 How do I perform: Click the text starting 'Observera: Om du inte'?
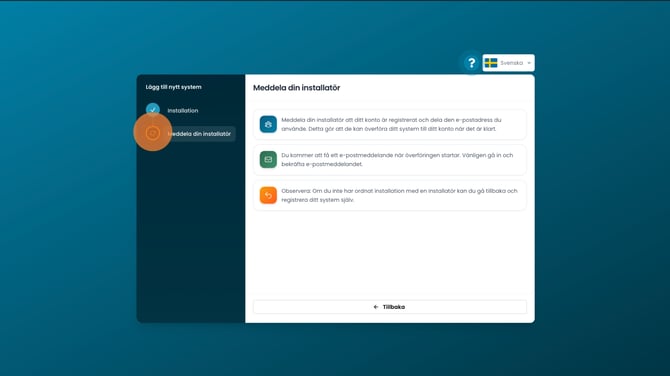(x=399, y=195)
